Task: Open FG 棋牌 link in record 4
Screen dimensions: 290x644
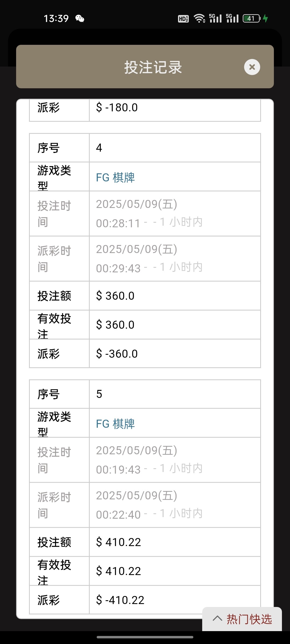Action: (x=115, y=178)
